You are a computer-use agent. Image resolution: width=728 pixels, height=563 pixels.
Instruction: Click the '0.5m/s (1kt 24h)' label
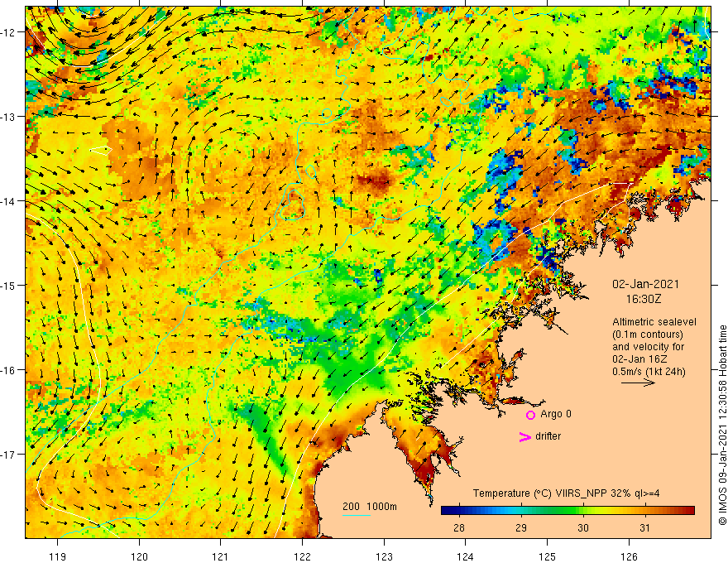tap(649, 371)
